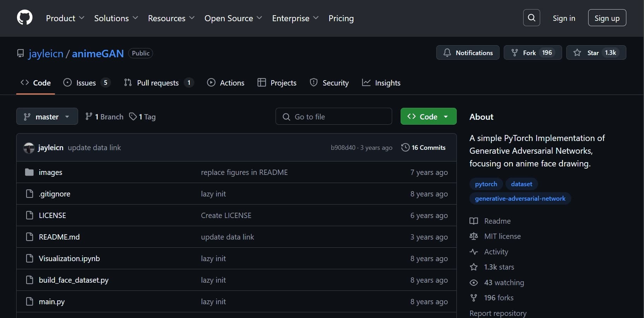Open the README.md file name

[x=59, y=237]
